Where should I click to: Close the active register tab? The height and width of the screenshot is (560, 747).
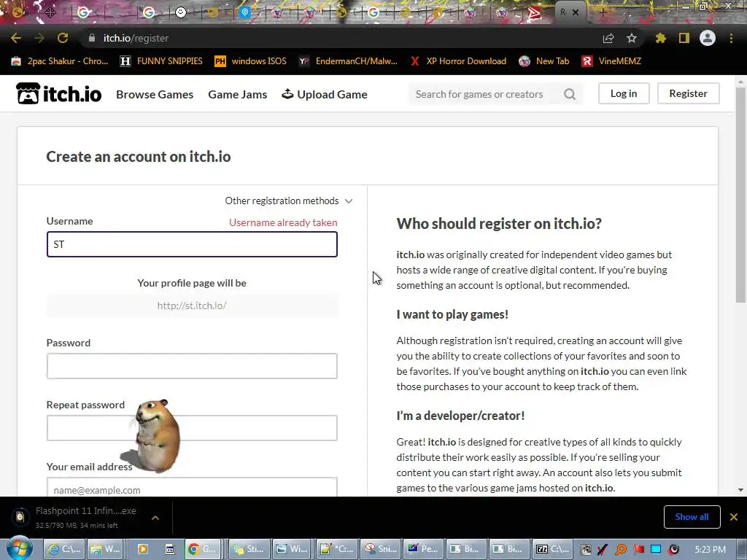pyautogui.click(x=576, y=12)
